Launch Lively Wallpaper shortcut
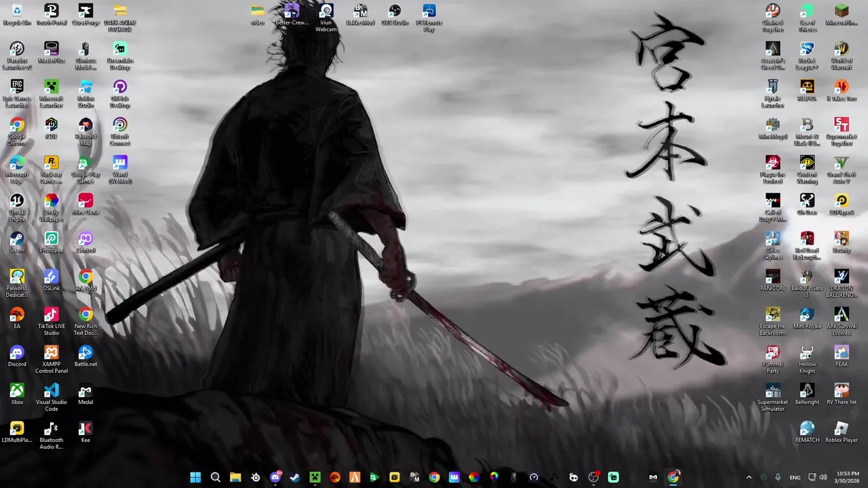This screenshot has width=868, height=488. click(52, 208)
